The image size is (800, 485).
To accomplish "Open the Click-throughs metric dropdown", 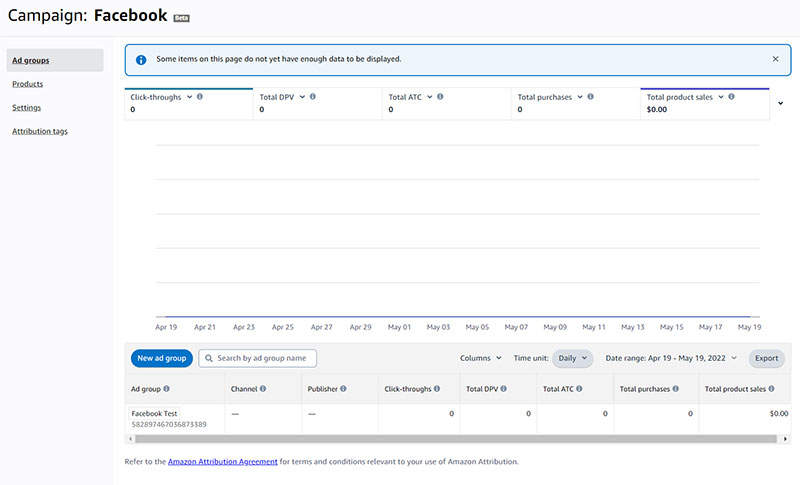I will tap(189, 97).
